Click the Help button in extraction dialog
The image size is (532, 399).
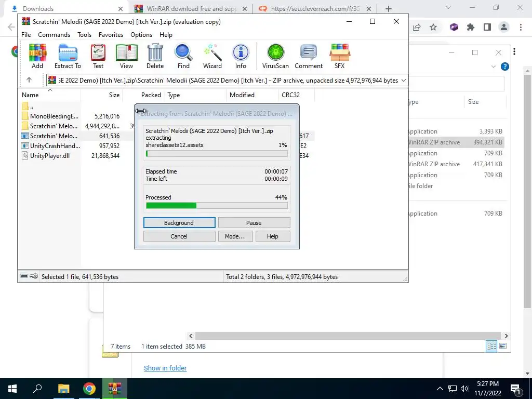pos(273,236)
